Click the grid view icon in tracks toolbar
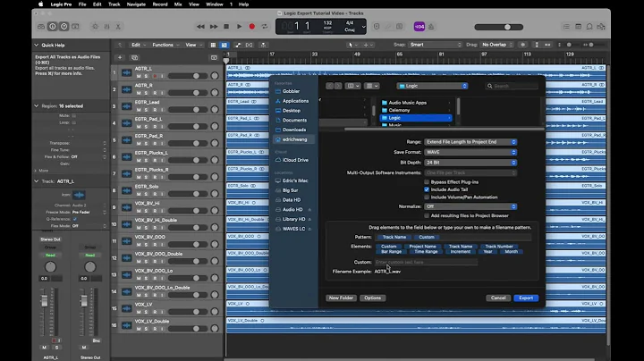Viewport: 644px width, 361px height. [x=213, y=45]
